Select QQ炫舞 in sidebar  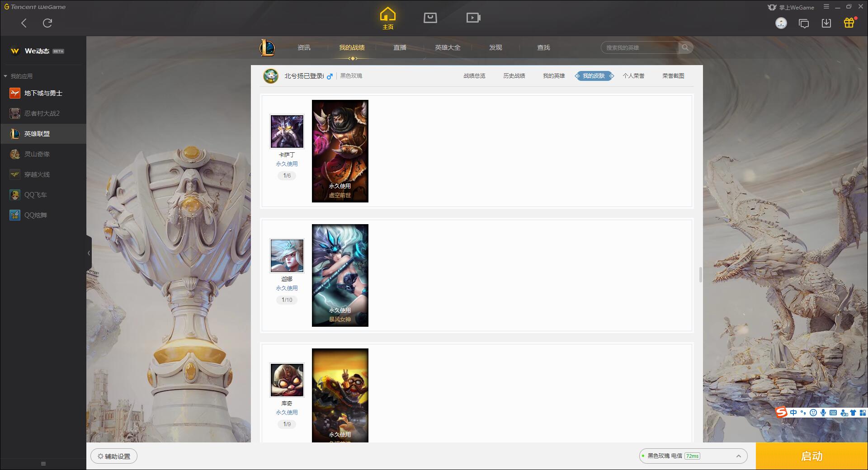tap(43, 215)
